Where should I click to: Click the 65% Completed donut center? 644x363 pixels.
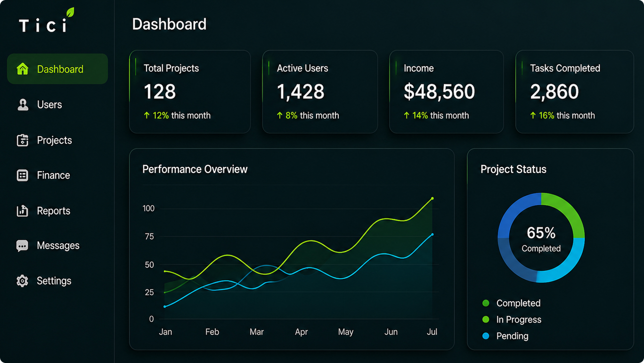click(x=541, y=239)
